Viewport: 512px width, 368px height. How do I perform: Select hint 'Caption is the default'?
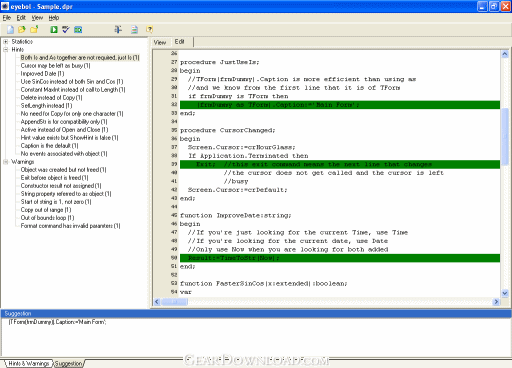(x=49, y=146)
